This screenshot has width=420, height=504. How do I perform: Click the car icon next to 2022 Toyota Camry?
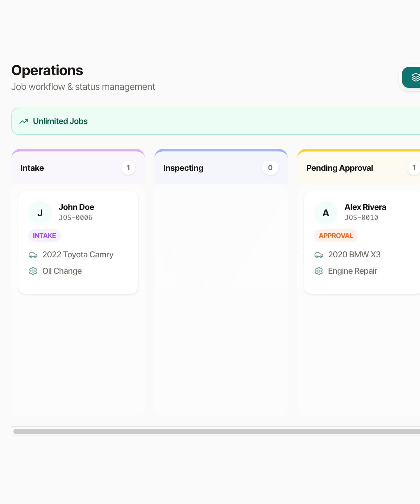point(33,255)
